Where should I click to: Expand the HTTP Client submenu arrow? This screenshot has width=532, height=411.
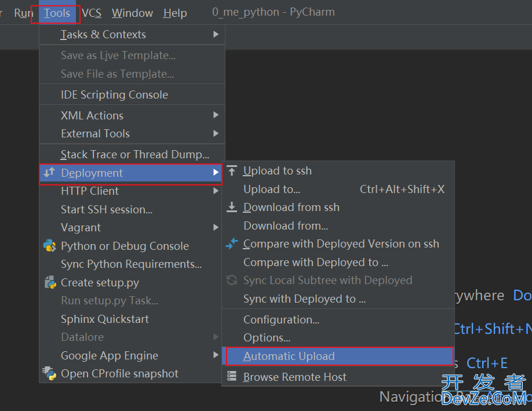216,191
